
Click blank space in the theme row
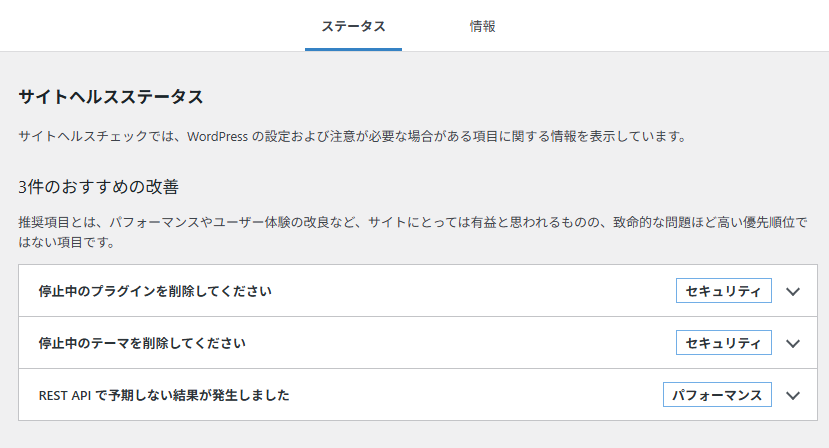460,343
